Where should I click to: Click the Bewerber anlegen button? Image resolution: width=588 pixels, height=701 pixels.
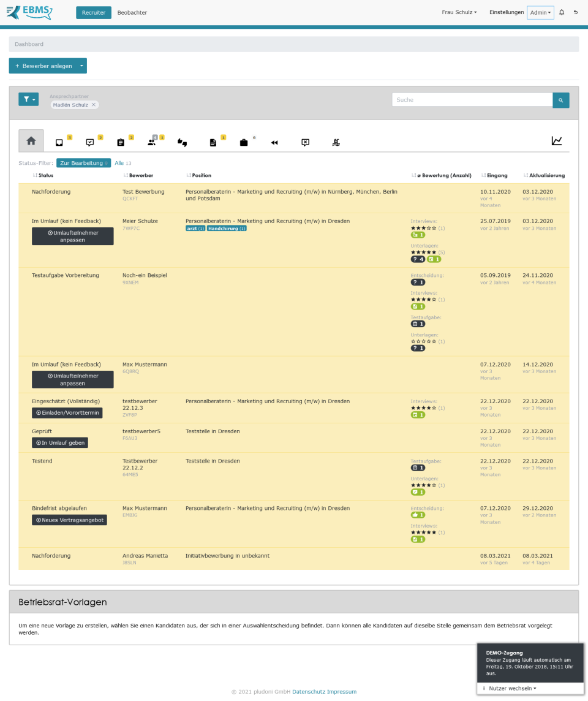coord(43,66)
